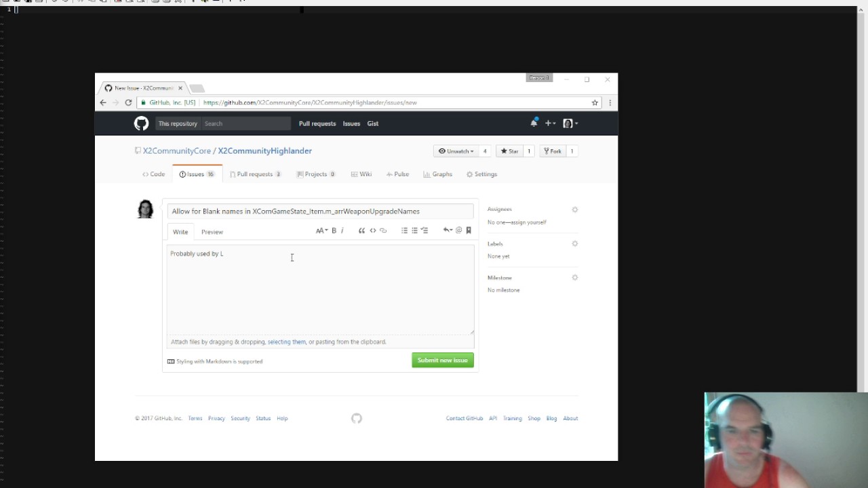Click the 'selecting them' attach link
Screen dimensions: 868x488
coord(287,342)
